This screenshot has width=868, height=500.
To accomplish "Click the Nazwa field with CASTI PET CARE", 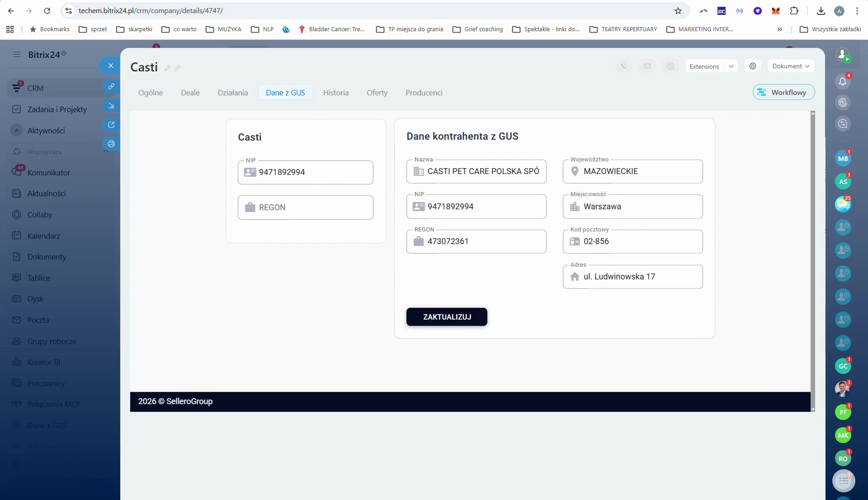I will pos(476,171).
